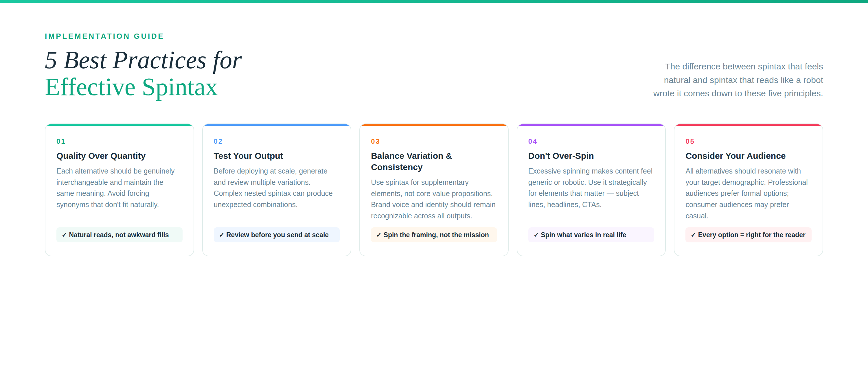Click the red 05 number label
Image resolution: width=868 pixels, height=376 pixels.
pos(690,141)
